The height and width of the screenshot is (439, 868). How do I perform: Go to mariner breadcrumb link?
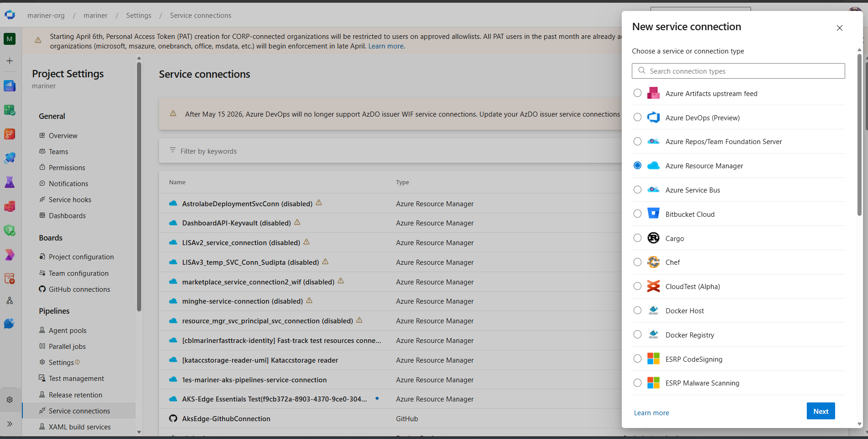pos(95,16)
